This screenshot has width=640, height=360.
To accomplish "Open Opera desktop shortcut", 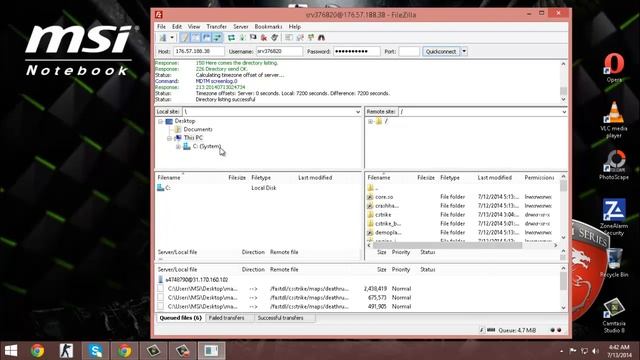I will pyautogui.click(x=614, y=67).
